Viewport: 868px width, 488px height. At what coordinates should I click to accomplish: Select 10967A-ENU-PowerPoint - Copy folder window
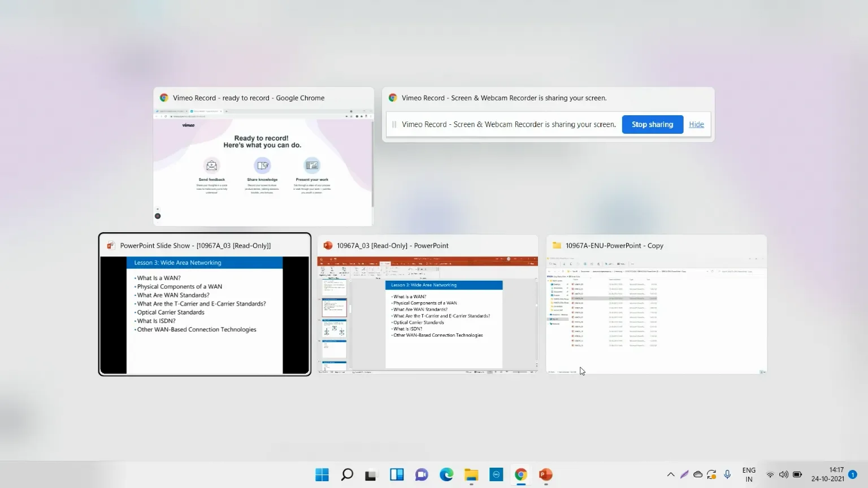tap(656, 304)
